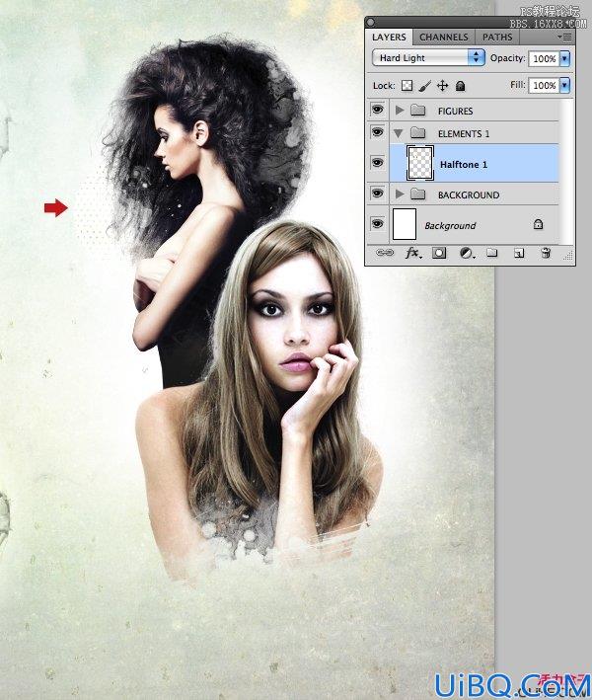The height and width of the screenshot is (700, 592).
Task: Click the lock all padlock icon
Action: coord(461,85)
